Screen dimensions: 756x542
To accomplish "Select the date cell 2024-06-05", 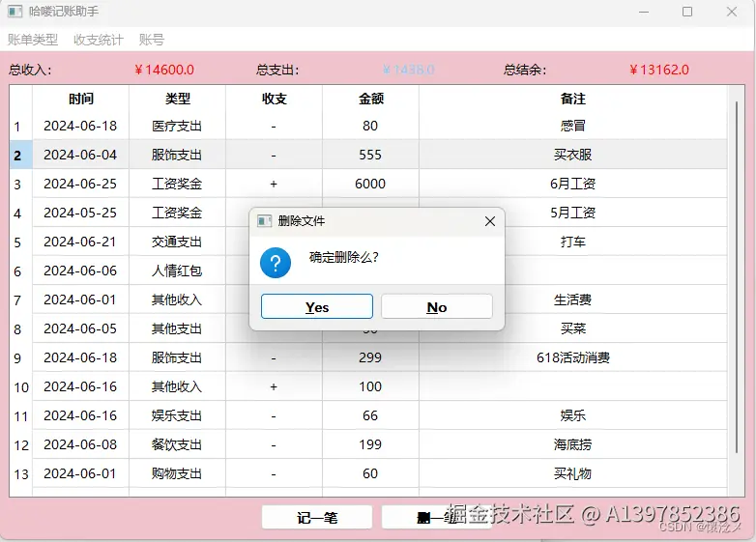I will [80, 328].
